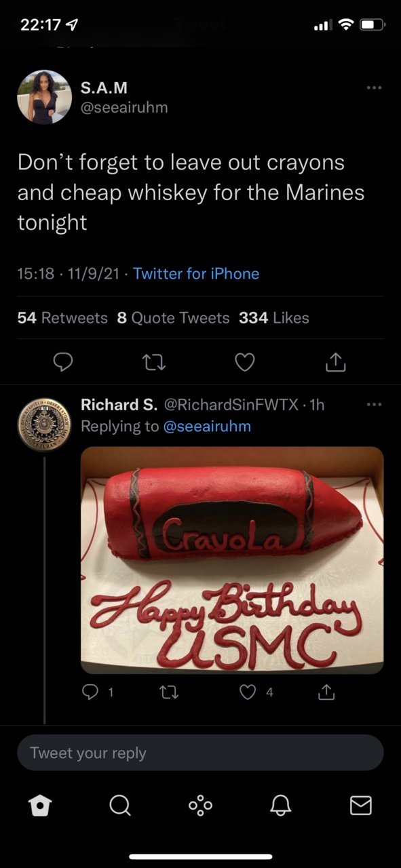Share the main tweet via share icon
Image resolution: width=401 pixels, height=868 pixels.
(x=336, y=363)
